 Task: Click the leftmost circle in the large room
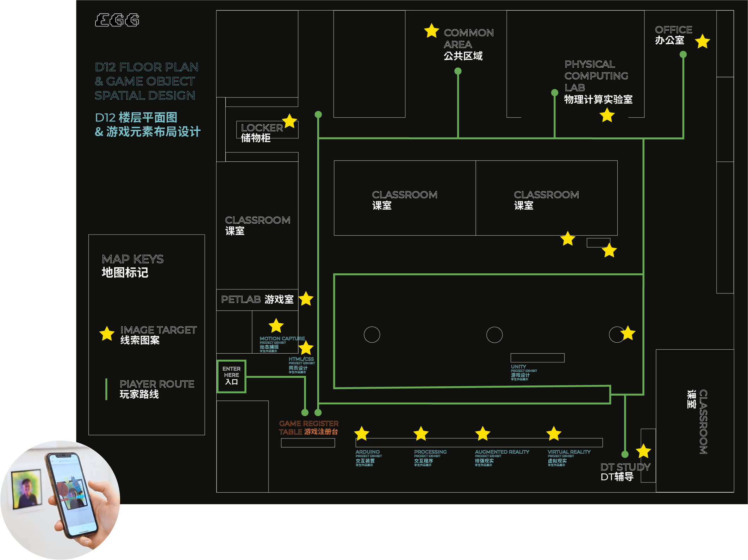point(372,335)
